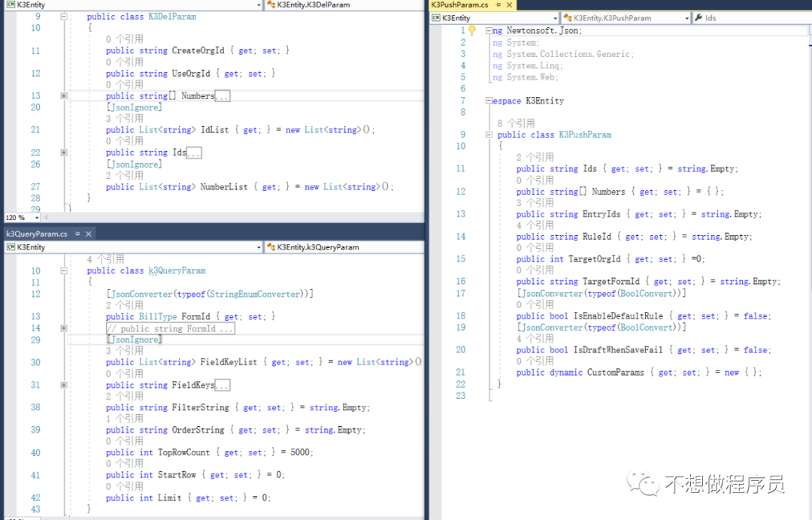Viewport: 812px width, 520px height.
Task: Open the '4 个引用' CodeLens above k3QueryParam class
Action: click(106, 258)
